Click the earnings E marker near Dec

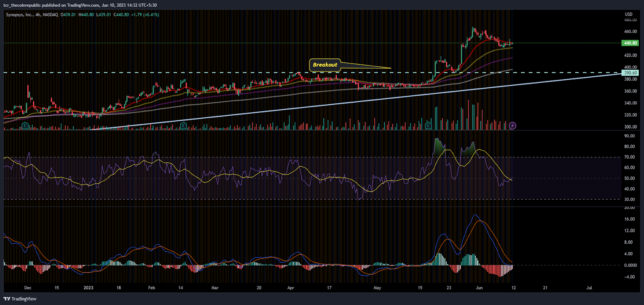click(25, 126)
